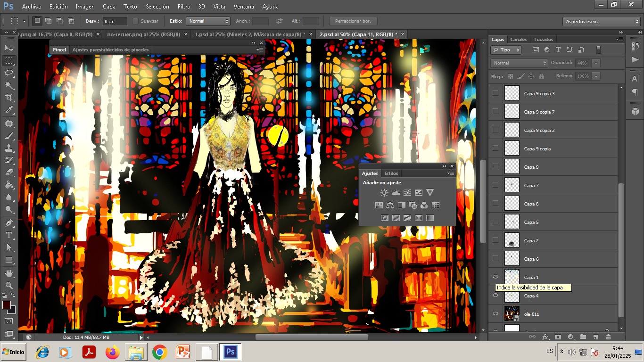Switch to the Estilos tab

click(391, 173)
